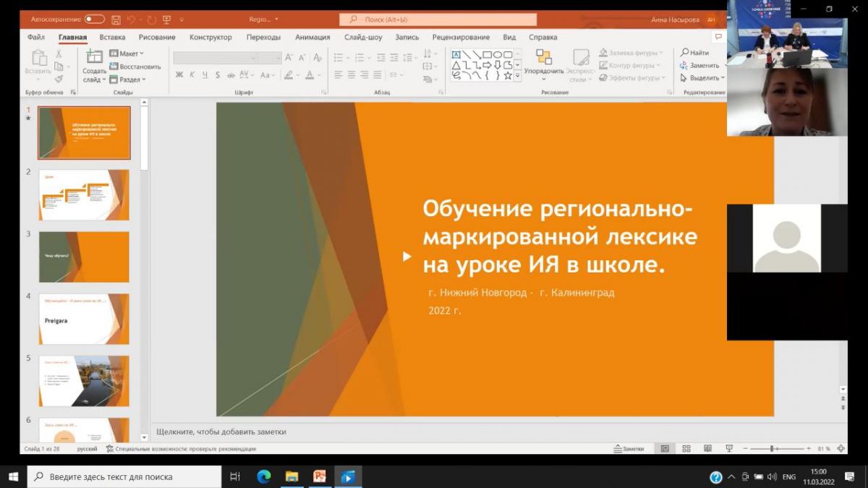The height and width of the screenshot is (488, 868).
Task: Switch to the Рисование tab
Action: tap(157, 37)
